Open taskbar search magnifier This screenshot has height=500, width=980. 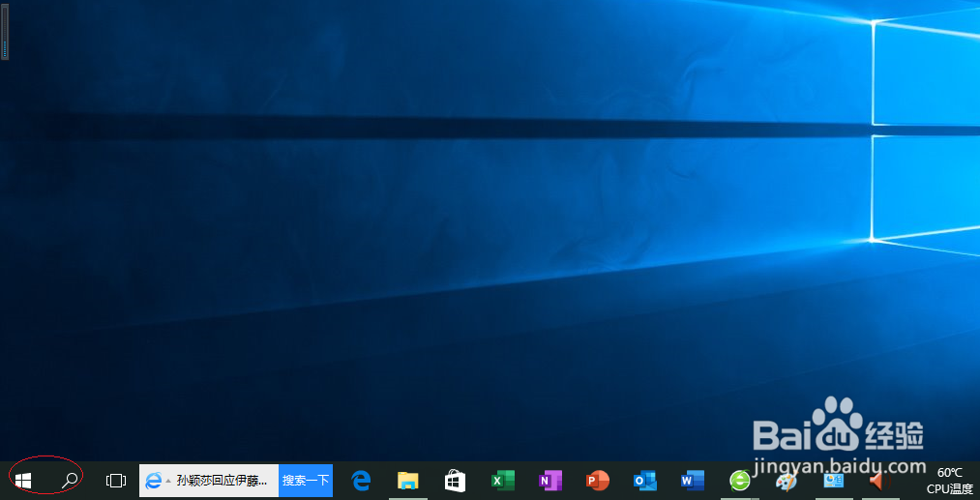[x=70, y=481]
